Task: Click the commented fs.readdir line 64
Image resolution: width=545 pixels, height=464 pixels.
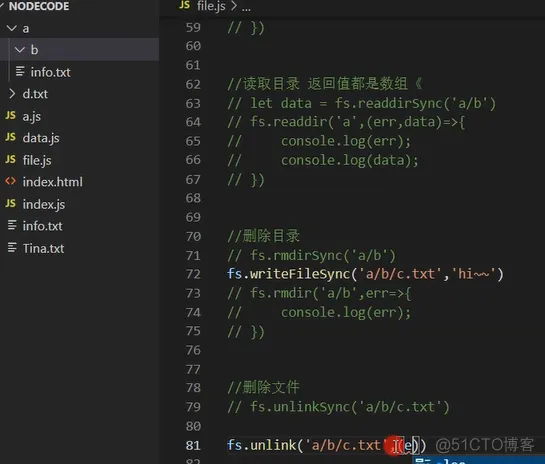Action: (x=346, y=122)
